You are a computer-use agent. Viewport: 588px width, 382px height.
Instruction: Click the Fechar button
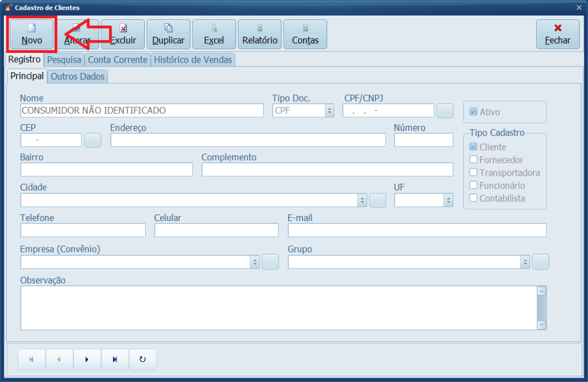click(558, 34)
